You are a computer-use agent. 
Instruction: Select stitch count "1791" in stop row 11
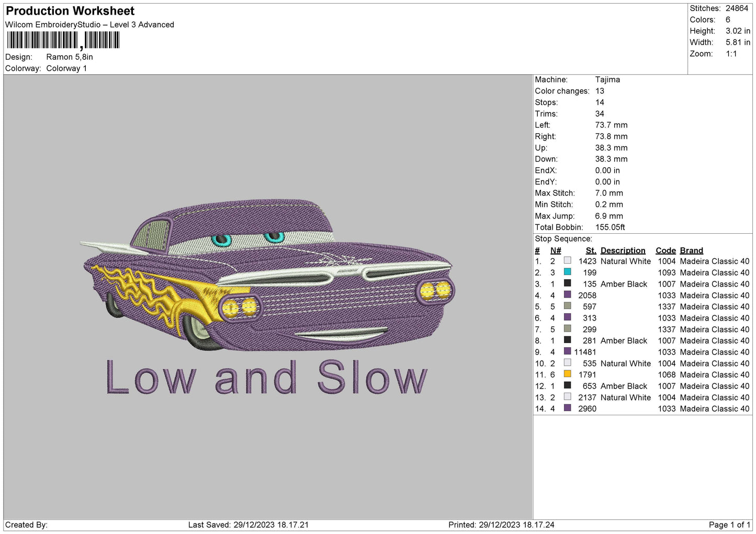(x=587, y=374)
